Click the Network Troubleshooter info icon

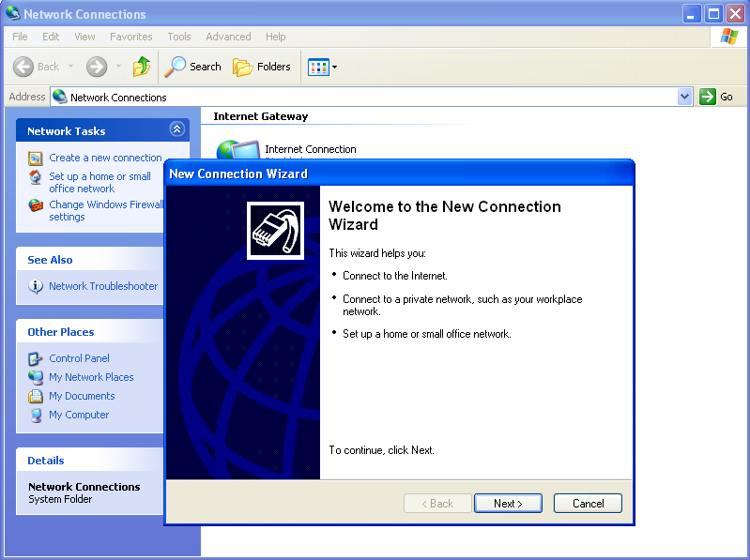click(x=36, y=286)
